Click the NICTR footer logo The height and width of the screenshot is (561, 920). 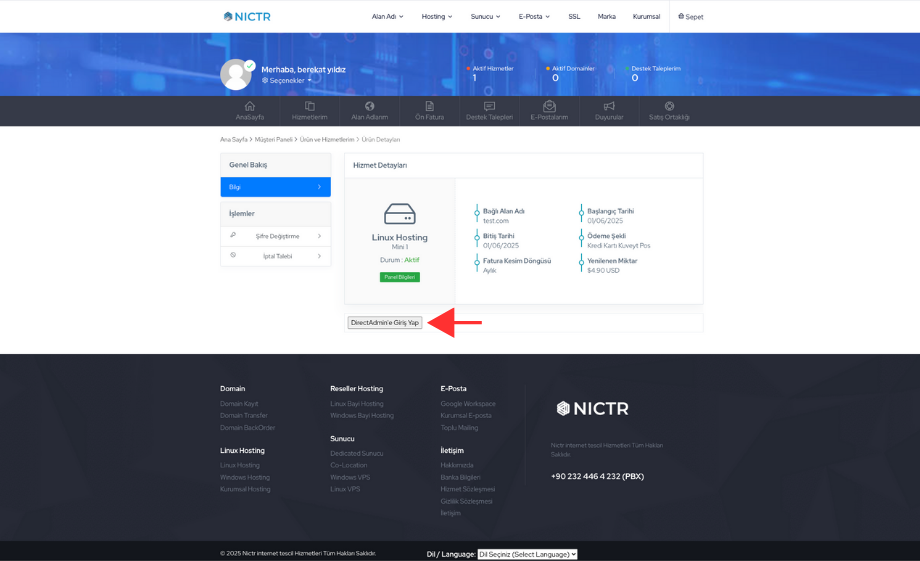click(x=593, y=408)
